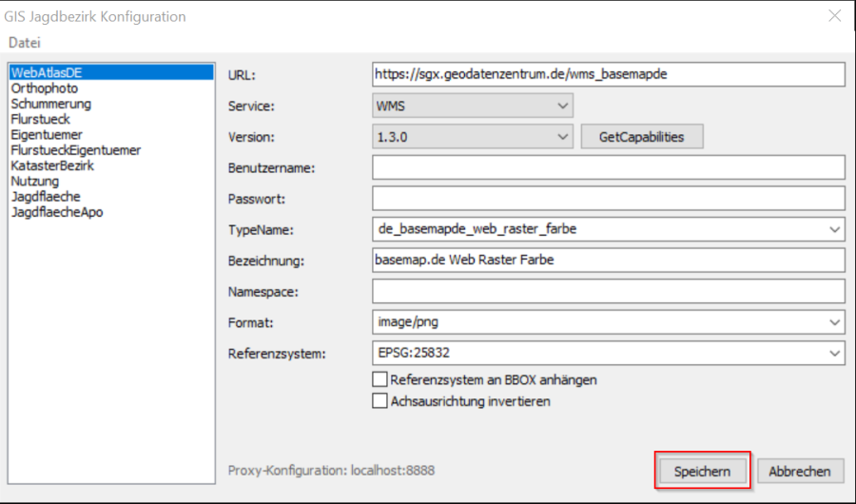Focus the Benutzername input field
856x504 pixels.
(609, 167)
